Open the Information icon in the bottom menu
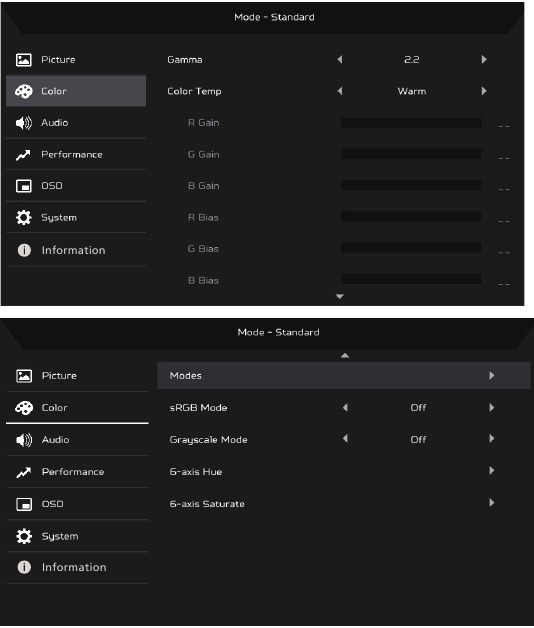The image size is (534, 628). coord(24,567)
